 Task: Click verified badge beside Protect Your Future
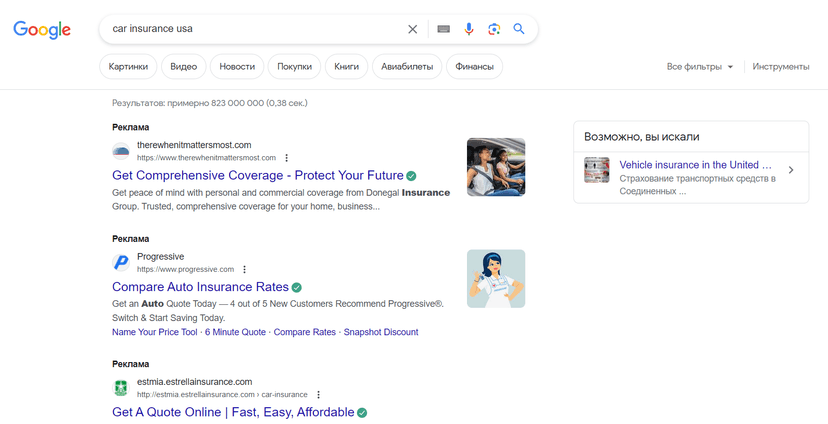411,176
